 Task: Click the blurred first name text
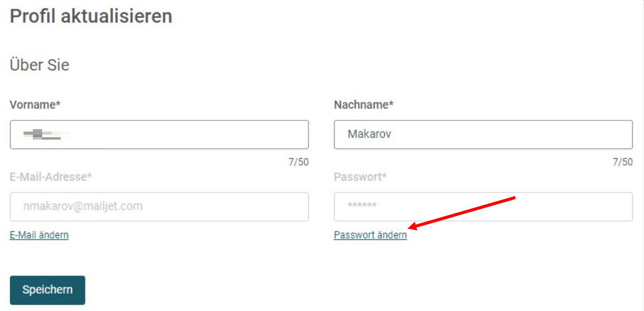[x=45, y=135]
